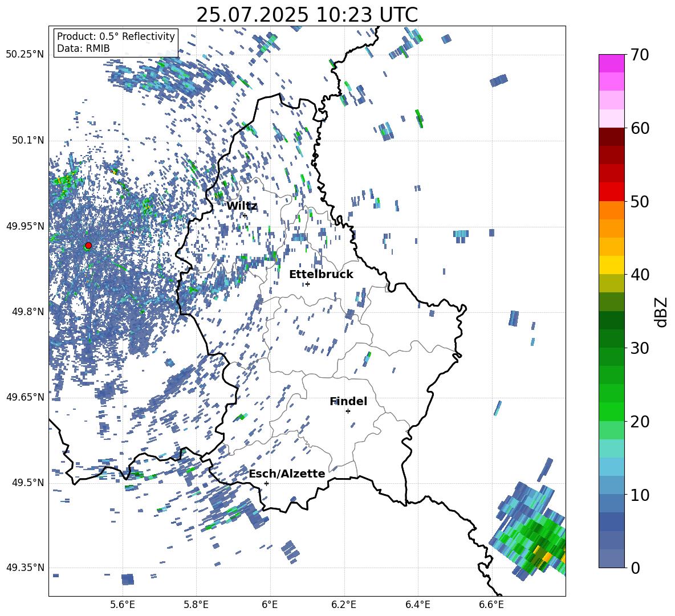
Task: Click the title '25.07.2025 10:23 UTC'
Action: point(307,15)
